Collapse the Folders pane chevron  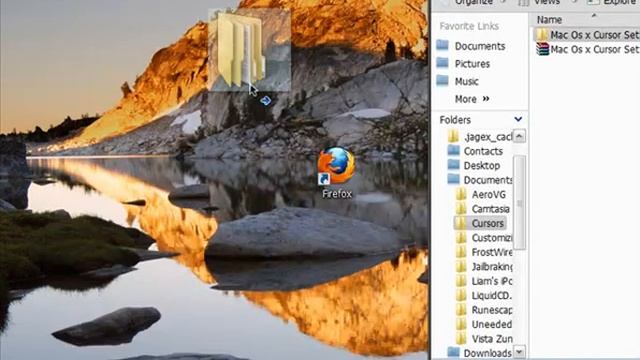coord(518,119)
